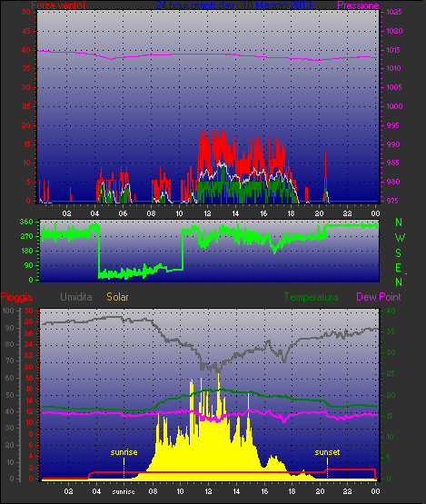Click '1010' on the pressure axis
This screenshot has height=504, width=426.
coord(393,68)
